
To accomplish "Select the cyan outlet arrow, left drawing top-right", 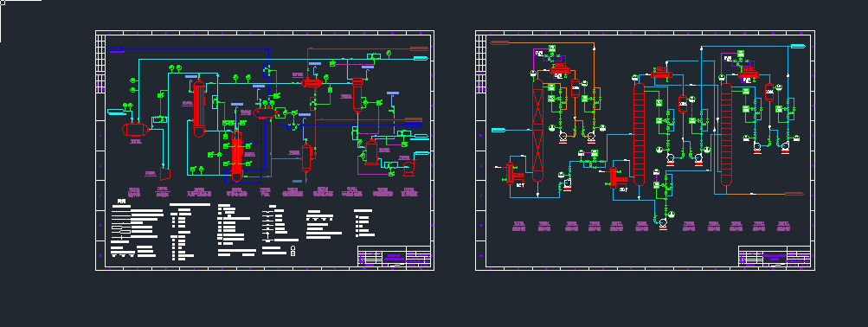I will (421, 58).
